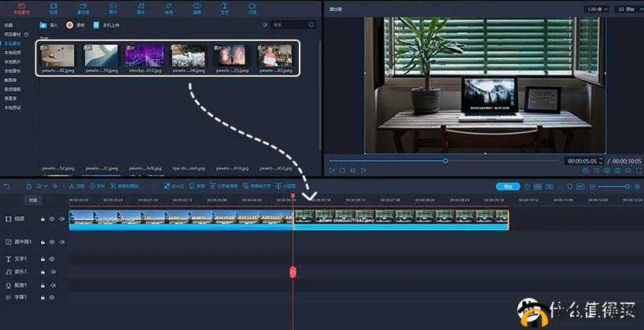
Task: Toggle the lock on the picture-in-picture track
Action: point(42,242)
